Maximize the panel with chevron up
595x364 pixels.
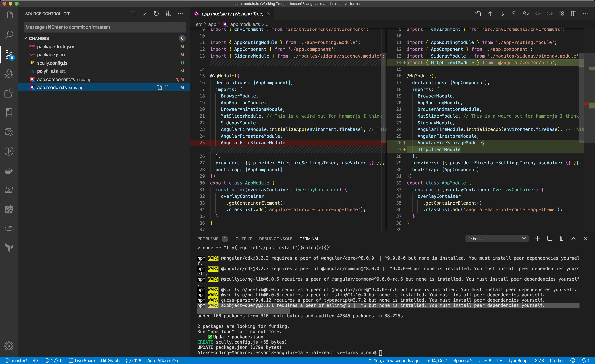pyautogui.click(x=573, y=239)
